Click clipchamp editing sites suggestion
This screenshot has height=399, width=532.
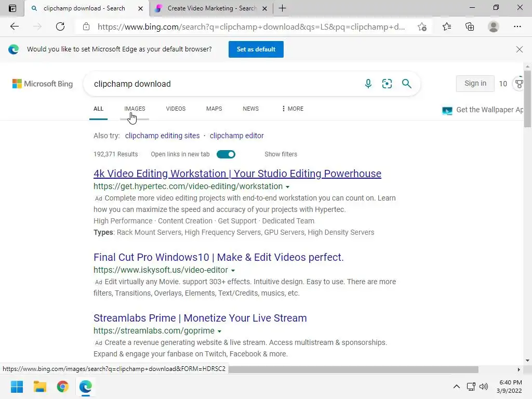(x=162, y=136)
